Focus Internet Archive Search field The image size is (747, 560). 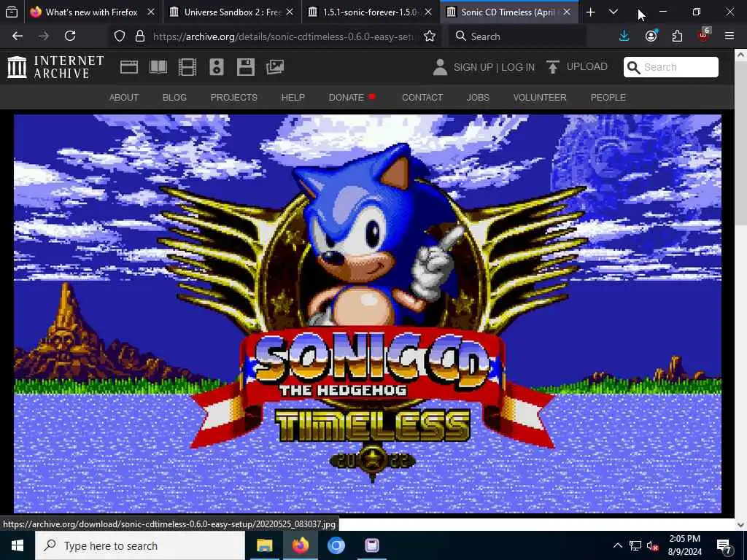[671, 67]
